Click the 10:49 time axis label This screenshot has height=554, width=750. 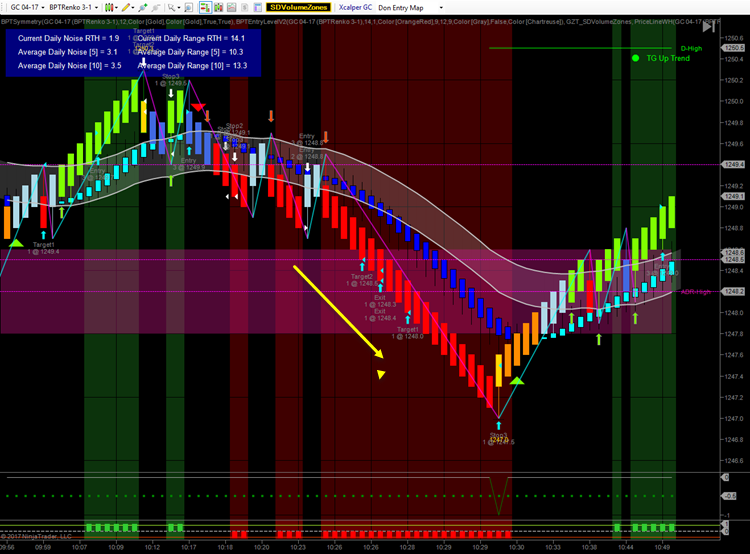pyautogui.click(x=662, y=547)
